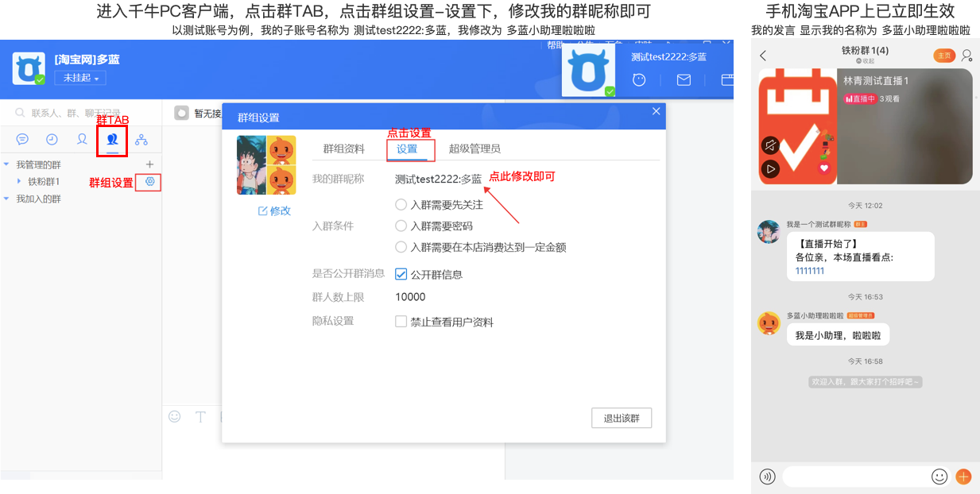This screenshot has width=980, height=494.
Task: Uncheck the 公开群信息 checkbox
Action: [x=401, y=274]
